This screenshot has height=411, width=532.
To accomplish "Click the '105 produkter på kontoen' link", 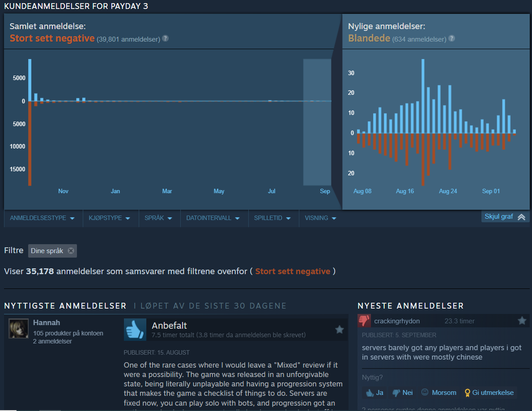I will pyautogui.click(x=68, y=333).
